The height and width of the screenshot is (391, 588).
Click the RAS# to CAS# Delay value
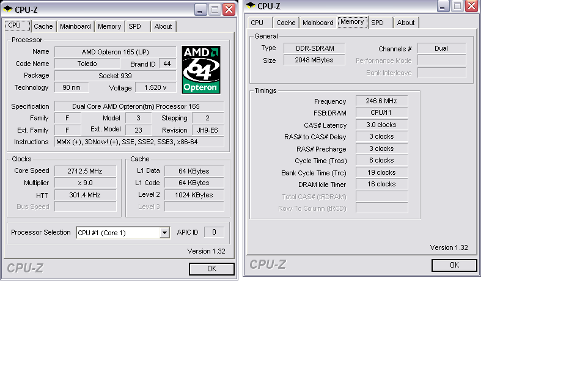coord(381,136)
